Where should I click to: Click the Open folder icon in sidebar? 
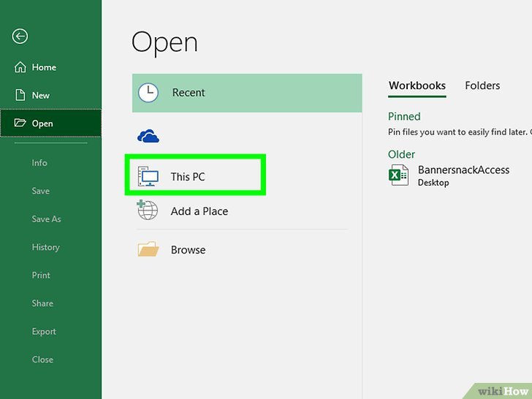tap(20, 123)
